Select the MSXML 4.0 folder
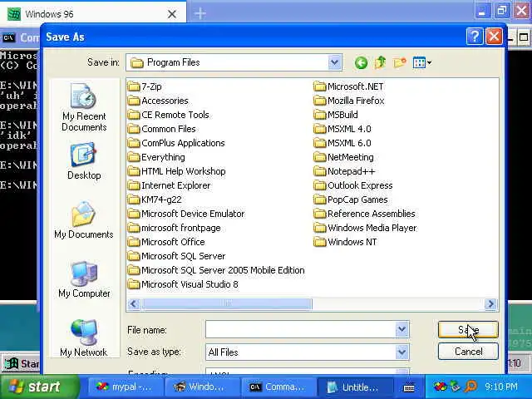Screen dimensions: 532x399 click(x=342, y=129)
